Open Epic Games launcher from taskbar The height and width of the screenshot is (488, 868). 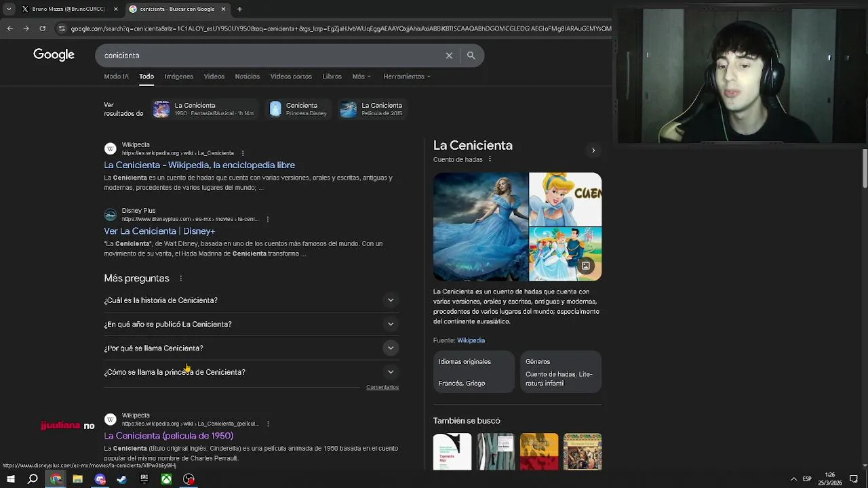point(144,479)
